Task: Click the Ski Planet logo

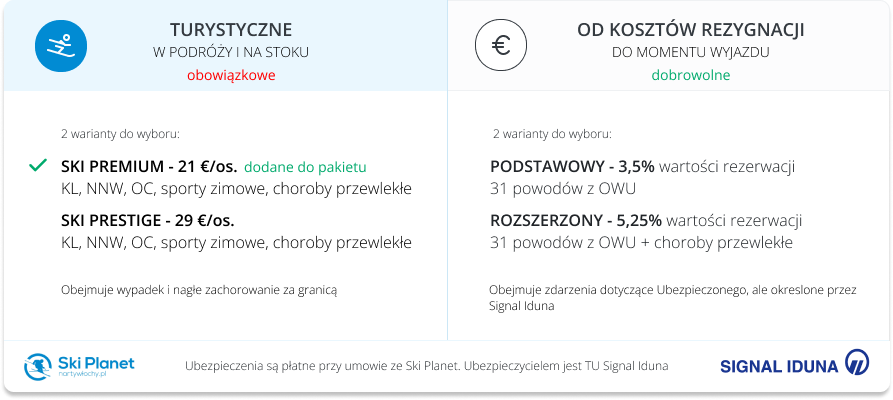Action: tap(79, 367)
